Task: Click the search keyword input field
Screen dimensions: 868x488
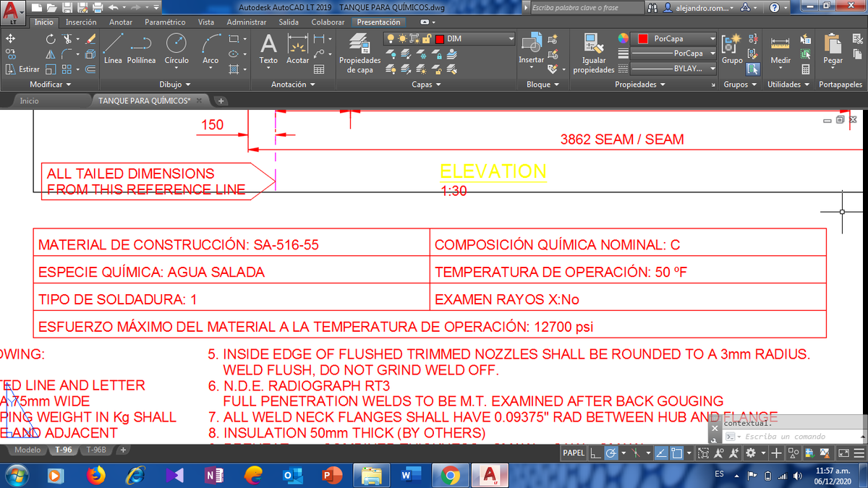Action: click(586, 8)
